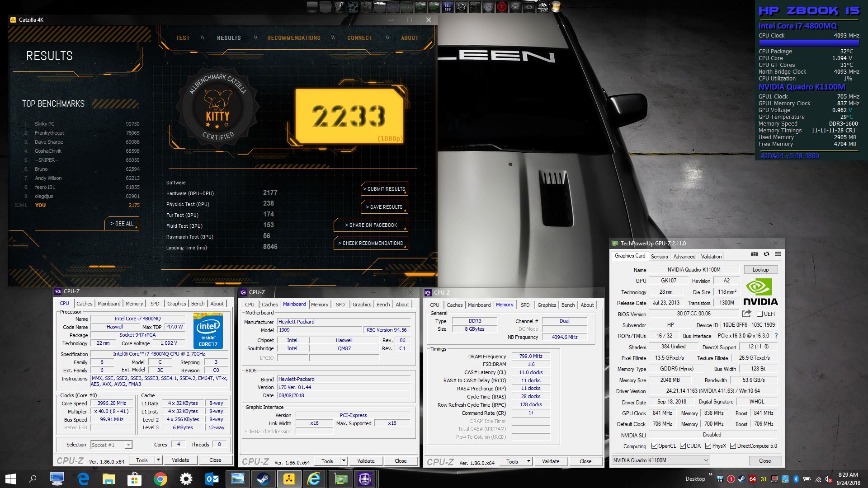
Task: Open RECOMMENDATIONS tab in Catzilla
Action: click(294, 38)
